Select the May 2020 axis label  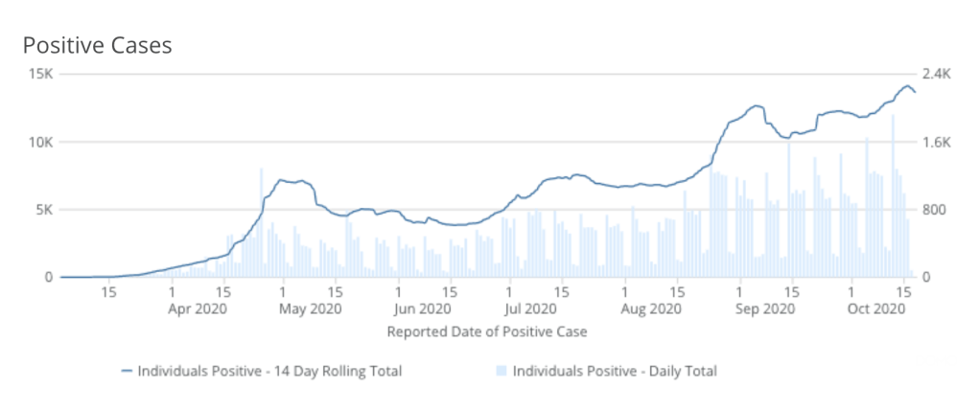[x=310, y=308]
